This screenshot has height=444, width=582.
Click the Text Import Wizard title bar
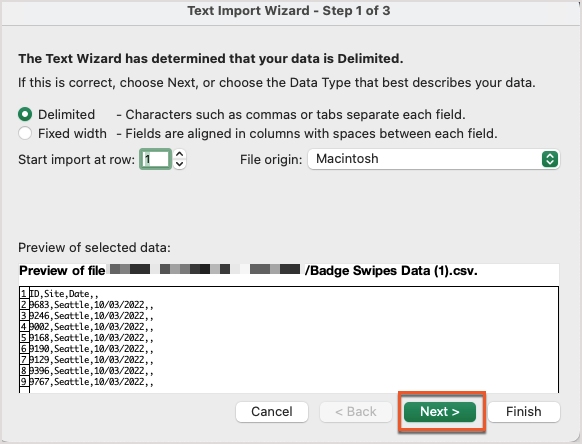(289, 11)
